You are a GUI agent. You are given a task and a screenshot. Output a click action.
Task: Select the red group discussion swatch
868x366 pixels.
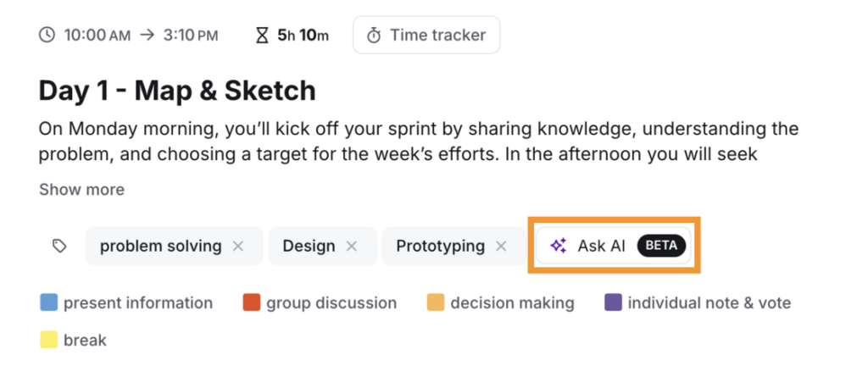[251, 302]
